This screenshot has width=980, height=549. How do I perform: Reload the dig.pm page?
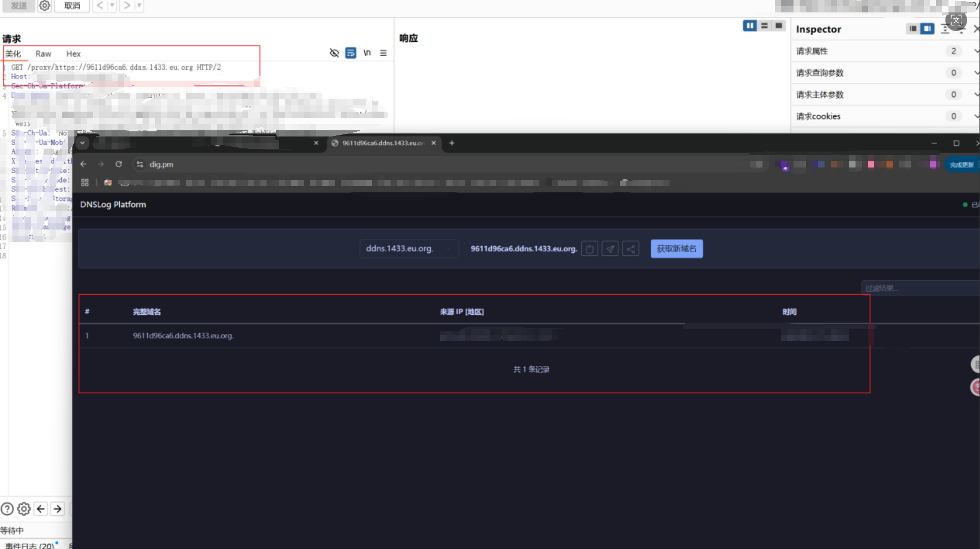tap(119, 164)
